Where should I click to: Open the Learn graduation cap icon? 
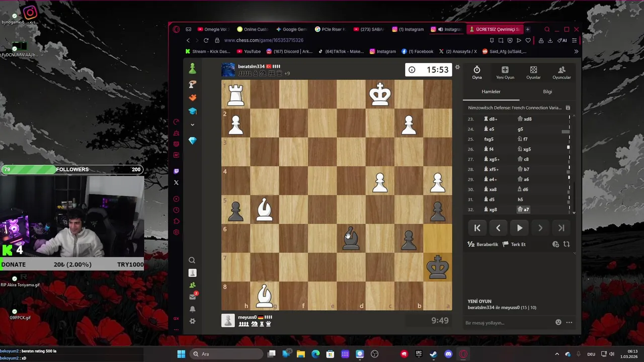(x=192, y=111)
